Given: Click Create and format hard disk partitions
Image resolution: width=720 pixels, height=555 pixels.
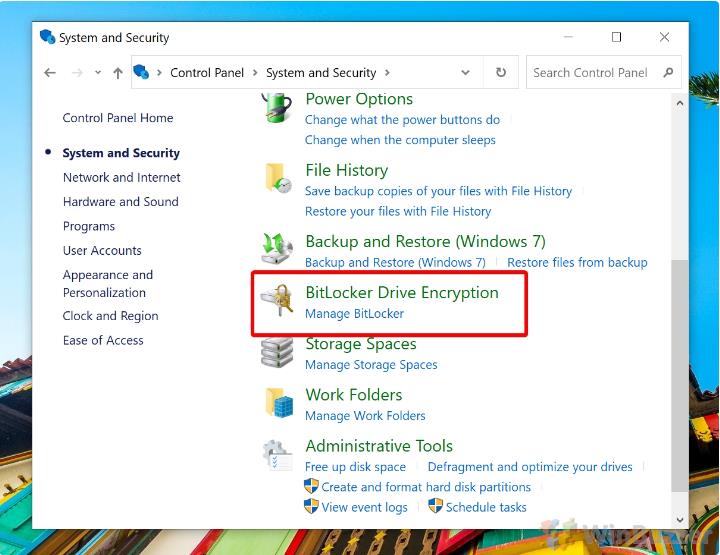Looking at the screenshot, I should pos(426,487).
